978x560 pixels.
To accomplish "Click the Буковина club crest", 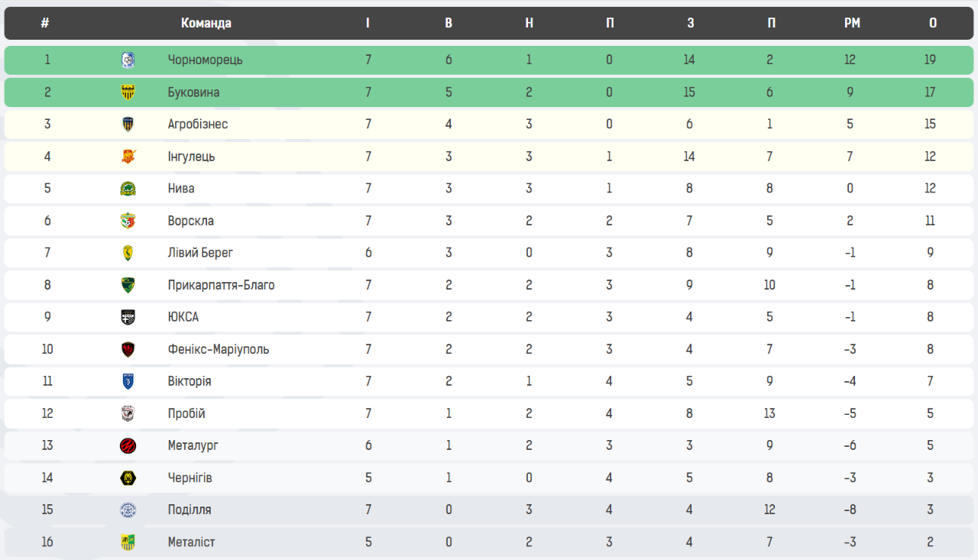I will tap(128, 92).
